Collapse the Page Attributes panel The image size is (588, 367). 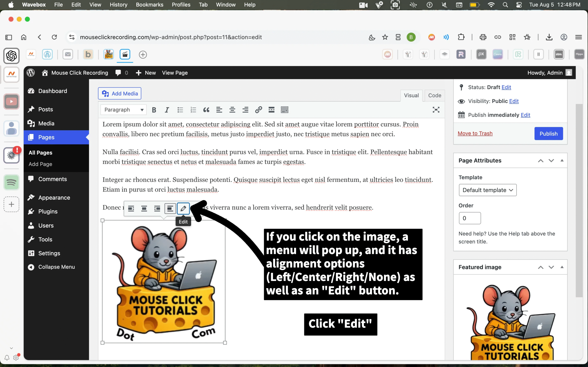pyautogui.click(x=562, y=160)
